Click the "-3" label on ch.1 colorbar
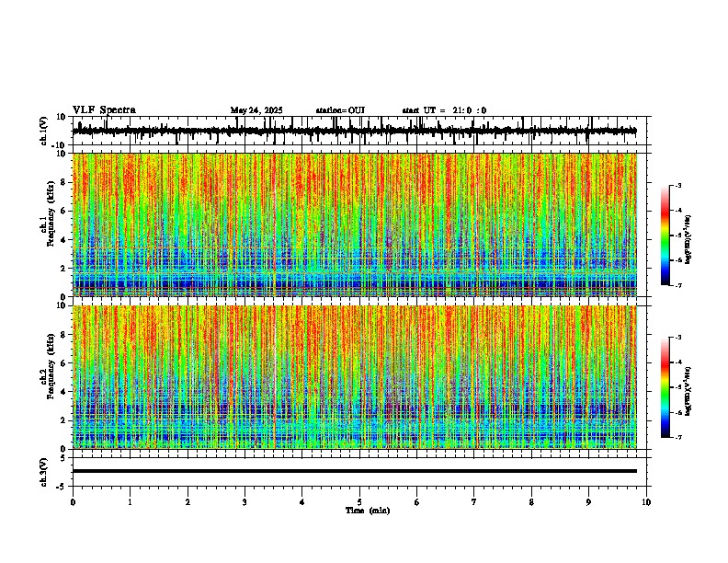 coord(678,185)
